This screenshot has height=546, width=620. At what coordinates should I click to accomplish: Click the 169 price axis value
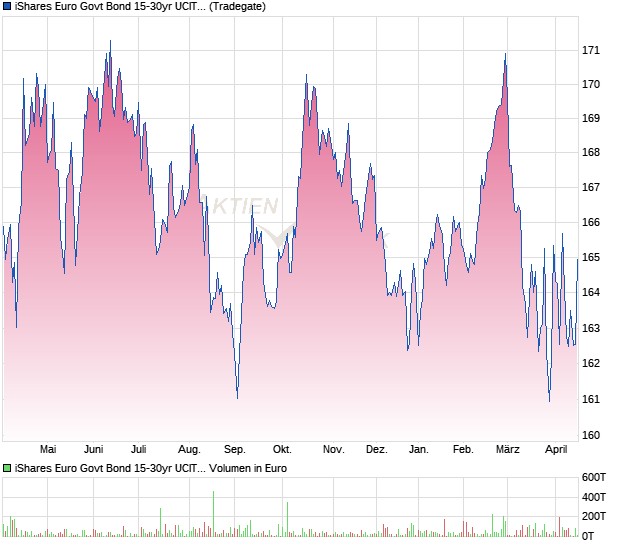click(x=591, y=118)
